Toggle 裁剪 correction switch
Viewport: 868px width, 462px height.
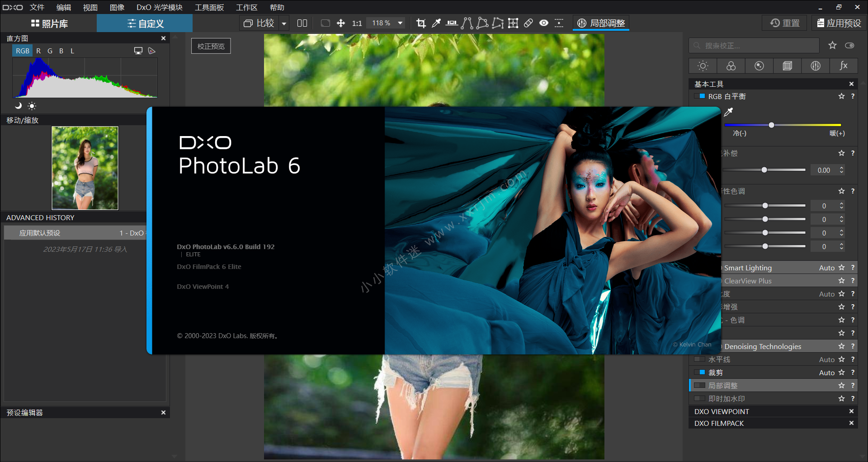[x=699, y=372]
